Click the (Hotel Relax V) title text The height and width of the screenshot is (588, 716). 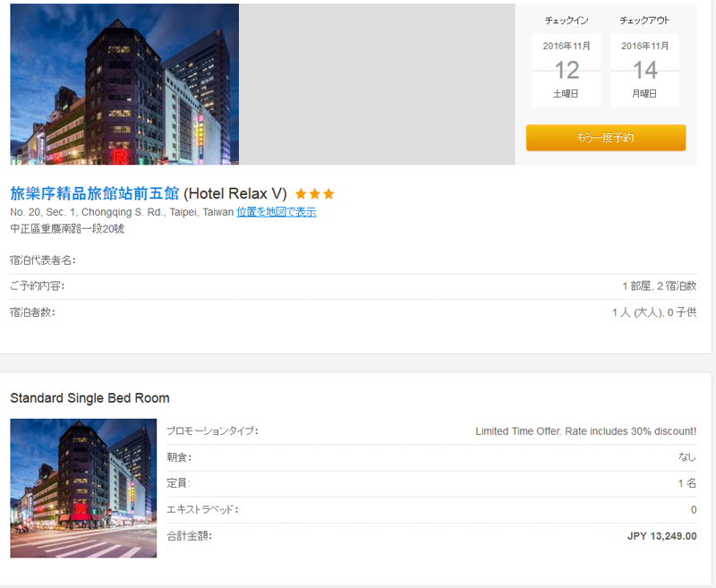point(235,194)
